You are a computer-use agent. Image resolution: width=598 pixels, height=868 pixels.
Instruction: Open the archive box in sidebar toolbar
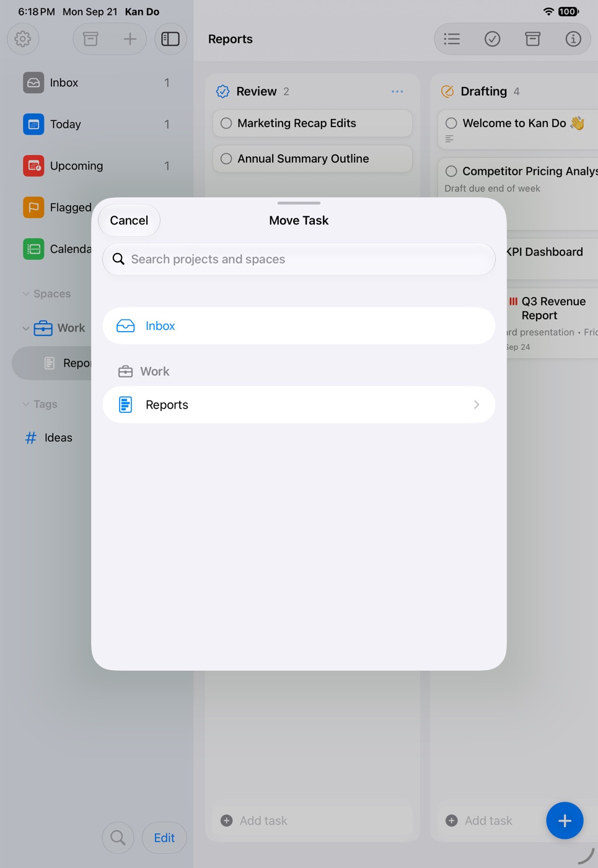[x=90, y=39]
